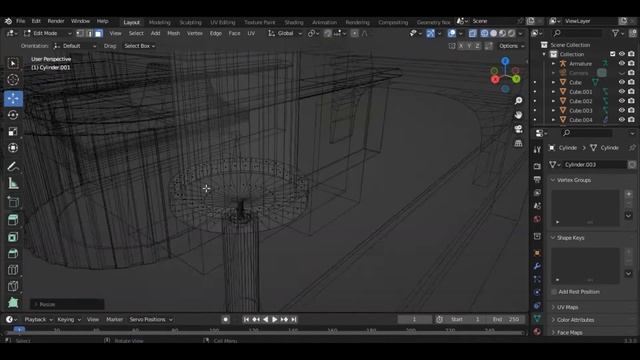Screen dimensions: 640x360
Task: Toggle X-Ray display mode
Action: pyautogui.click(x=473, y=33)
